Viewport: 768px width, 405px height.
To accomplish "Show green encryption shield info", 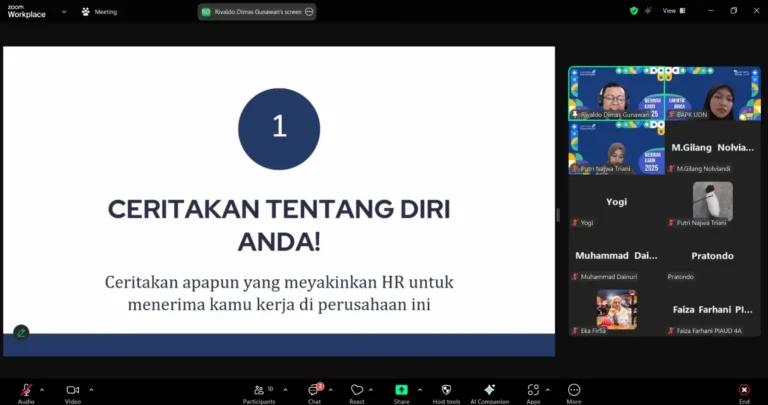I will 634,11.
